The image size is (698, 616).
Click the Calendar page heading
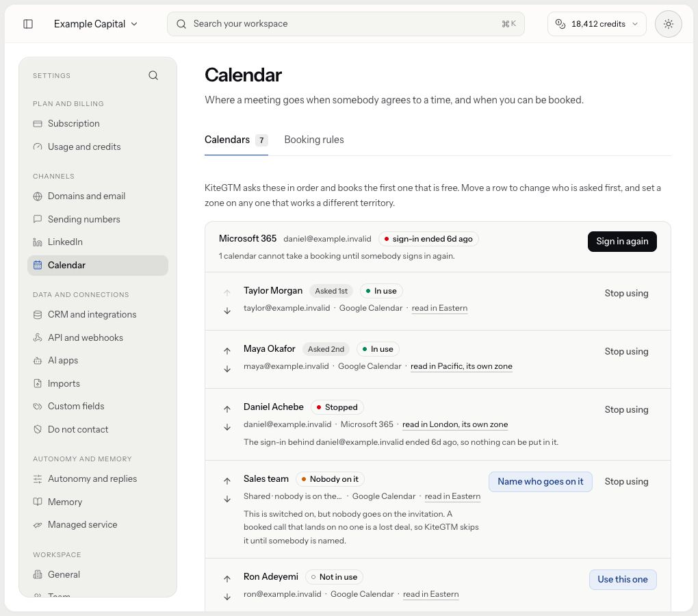243,75
